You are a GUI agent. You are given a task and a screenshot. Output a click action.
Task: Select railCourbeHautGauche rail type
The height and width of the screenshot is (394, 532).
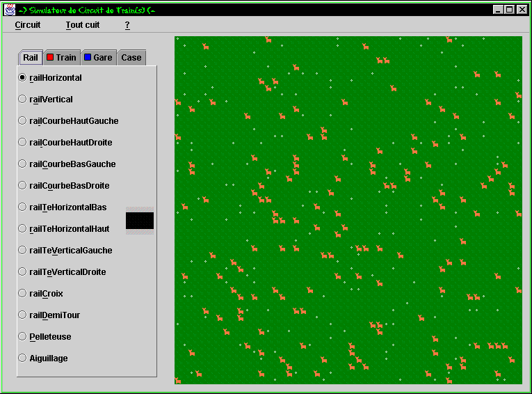pos(23,121)
